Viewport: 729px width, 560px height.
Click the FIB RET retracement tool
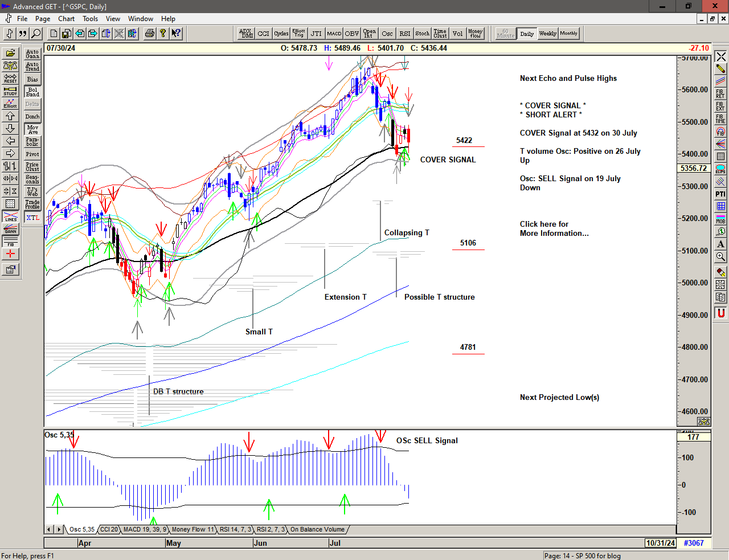720,94
